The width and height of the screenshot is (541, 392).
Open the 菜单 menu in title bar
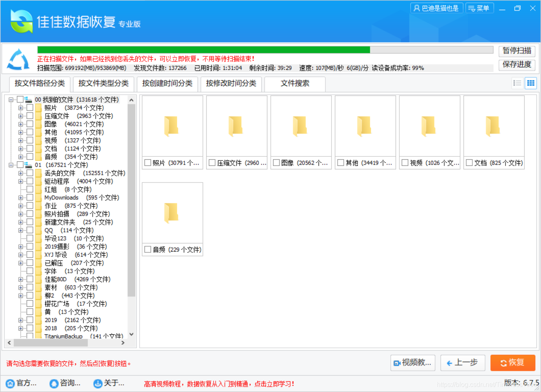point(480,8)
